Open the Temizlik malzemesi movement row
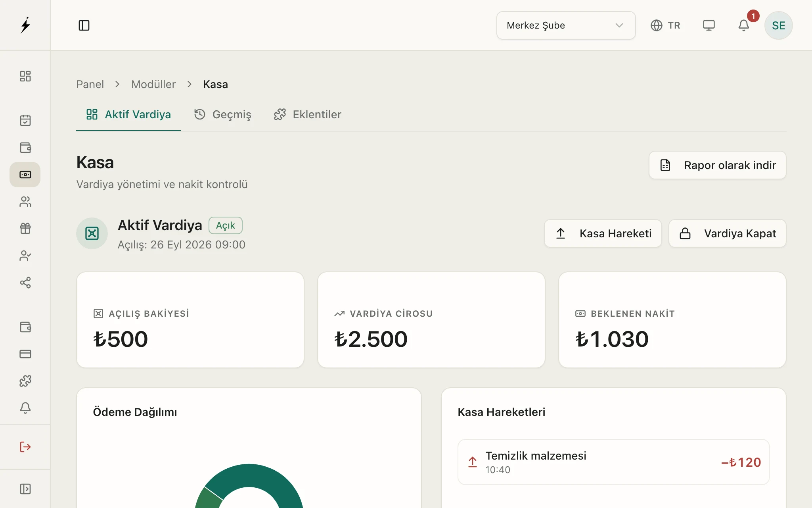Viewport: 812px width, 508px height. coord(614,462)
